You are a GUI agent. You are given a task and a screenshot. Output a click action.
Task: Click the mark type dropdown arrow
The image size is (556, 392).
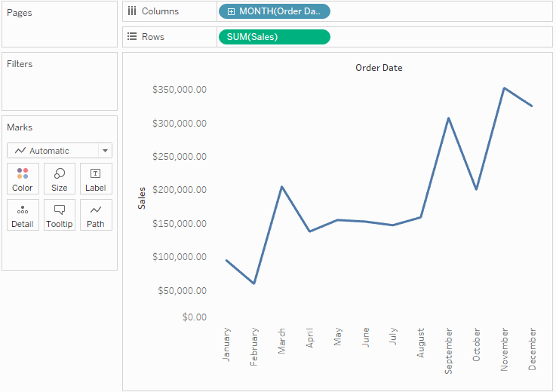(105, 151)
